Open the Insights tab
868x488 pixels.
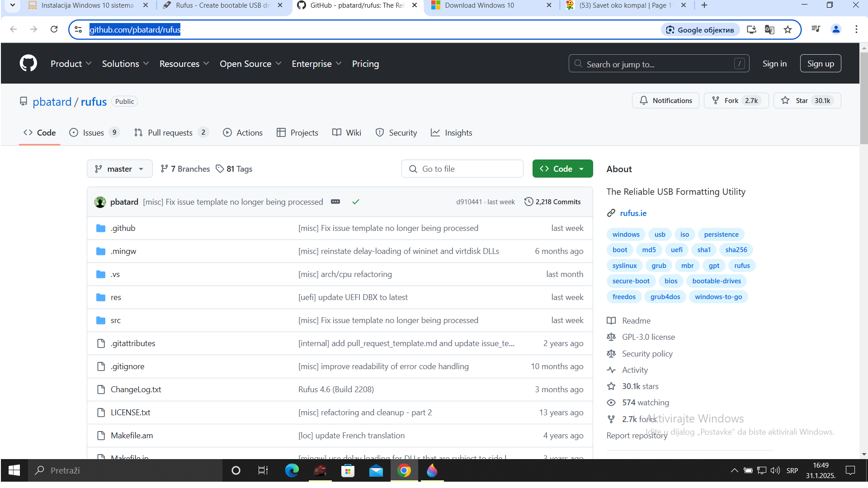[452, 132]
